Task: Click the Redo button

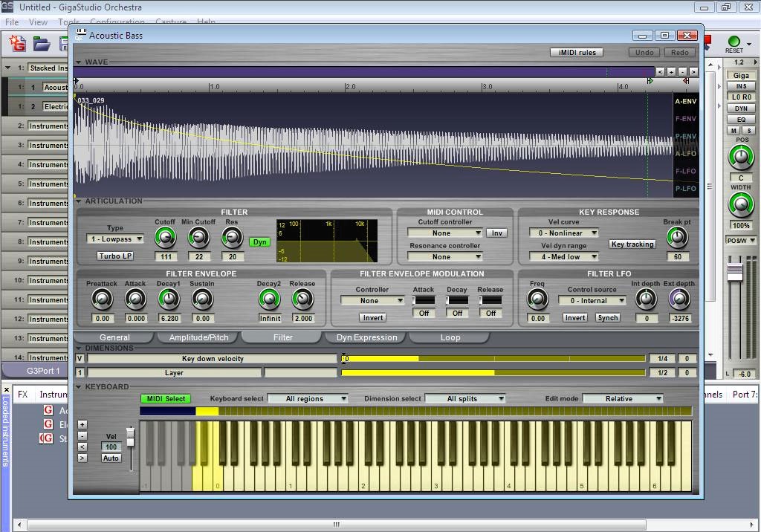Action: [679, 53]
